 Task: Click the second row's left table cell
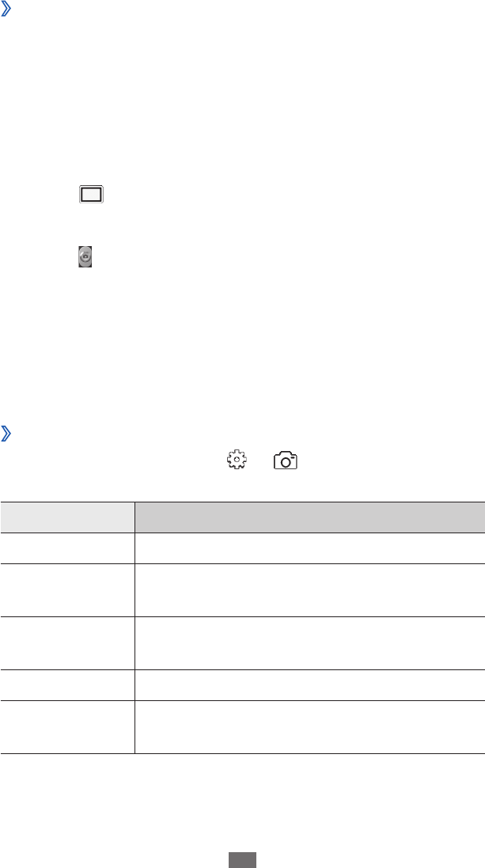[x=67, y=590]
